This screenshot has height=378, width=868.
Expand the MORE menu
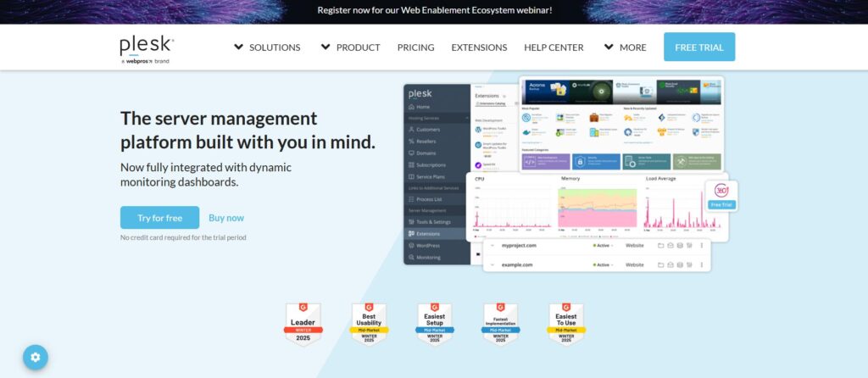point(625,47)
